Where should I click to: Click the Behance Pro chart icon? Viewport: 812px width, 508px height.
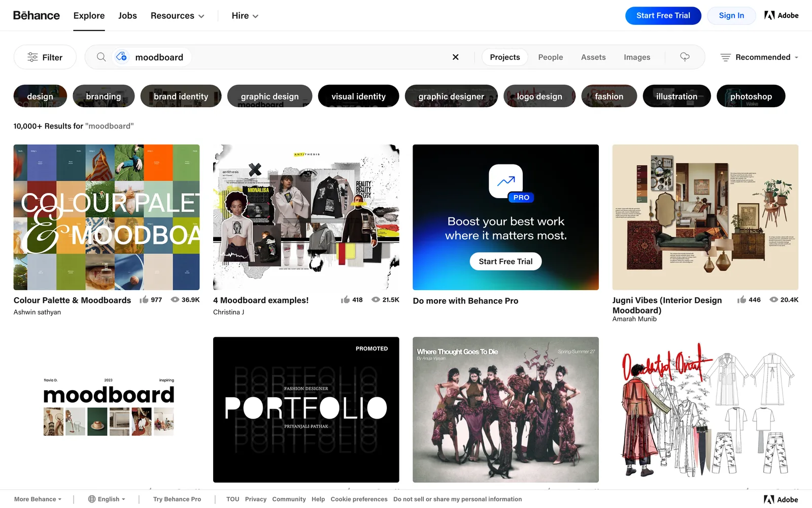(505, 181)
